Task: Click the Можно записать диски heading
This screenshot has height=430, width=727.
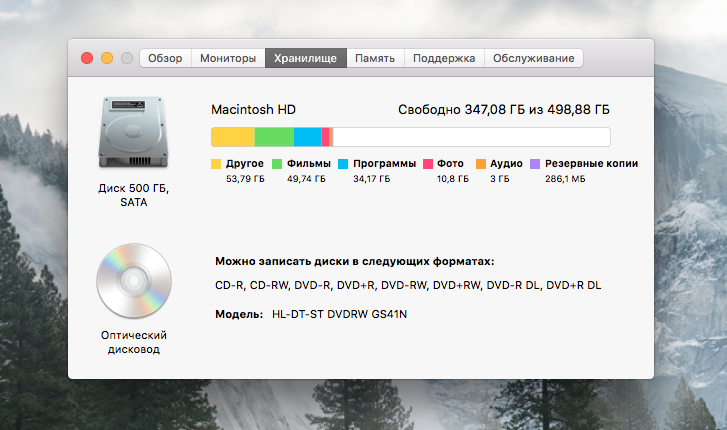Action: (355, 262)
